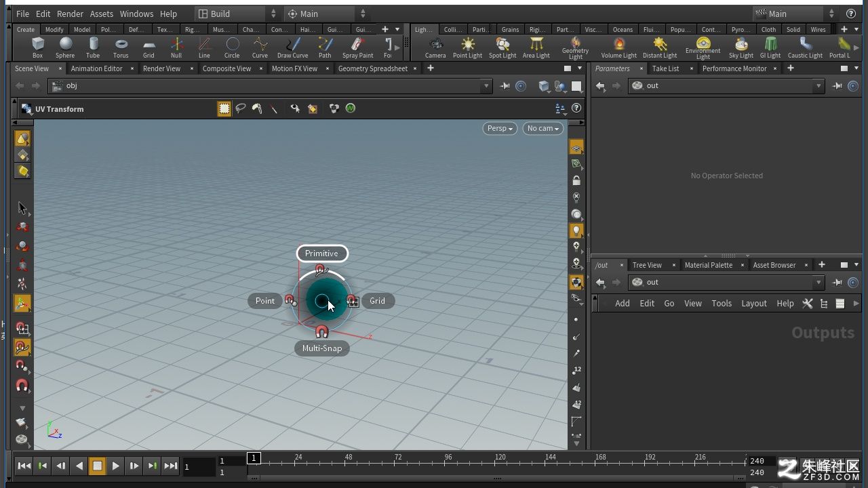Click the play forward button

pyautogui.click(x=115, y=466)
